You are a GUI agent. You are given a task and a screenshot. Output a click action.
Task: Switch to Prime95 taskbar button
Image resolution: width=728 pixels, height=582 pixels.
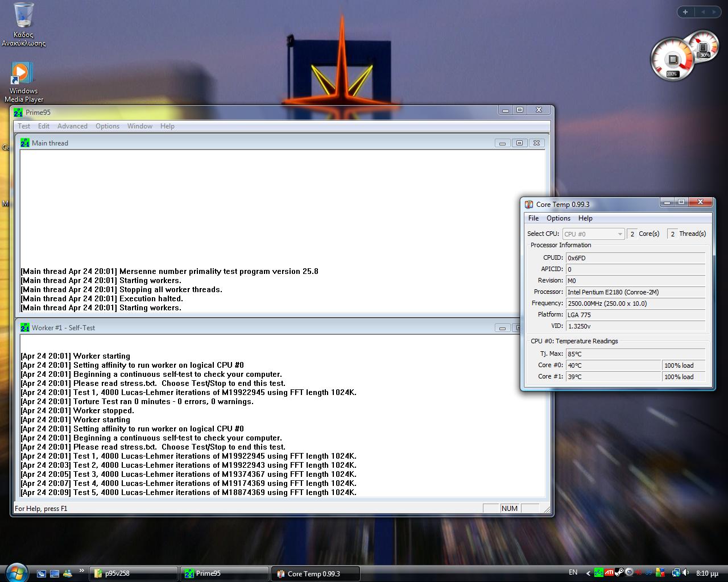click(x=224, y=573)
